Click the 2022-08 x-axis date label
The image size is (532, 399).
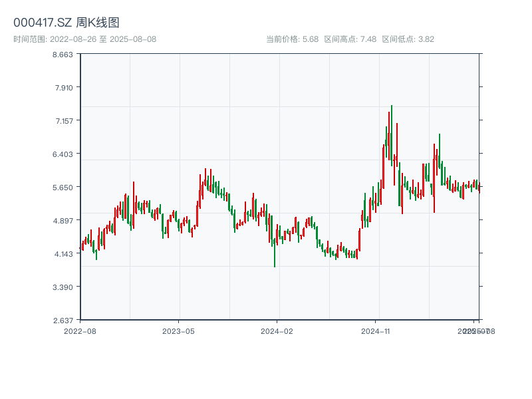pyautogui.click(x=80, y=331)
